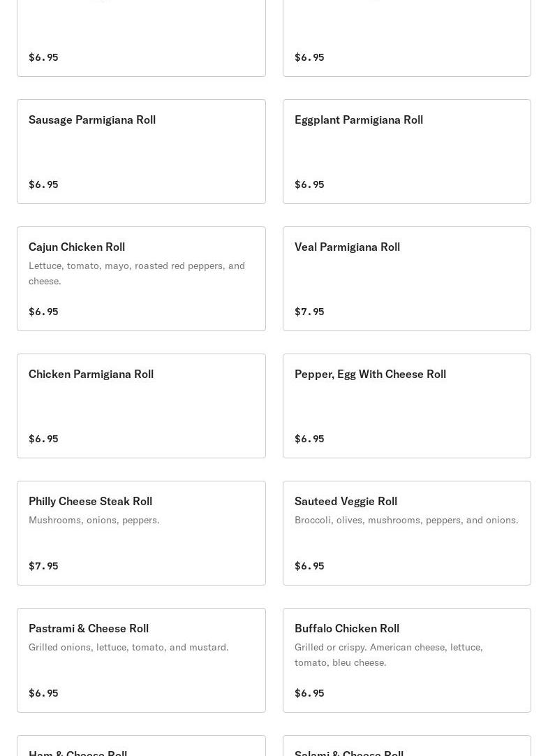Click the $7.95 price under Veal Parmigiana Roll

(x=309, y=312)
